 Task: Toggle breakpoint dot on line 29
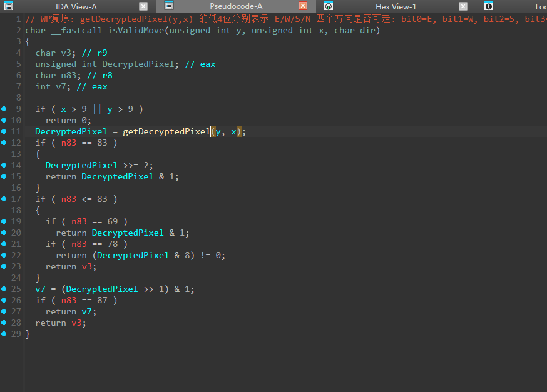pyautogui.click(x=4, y=334)
